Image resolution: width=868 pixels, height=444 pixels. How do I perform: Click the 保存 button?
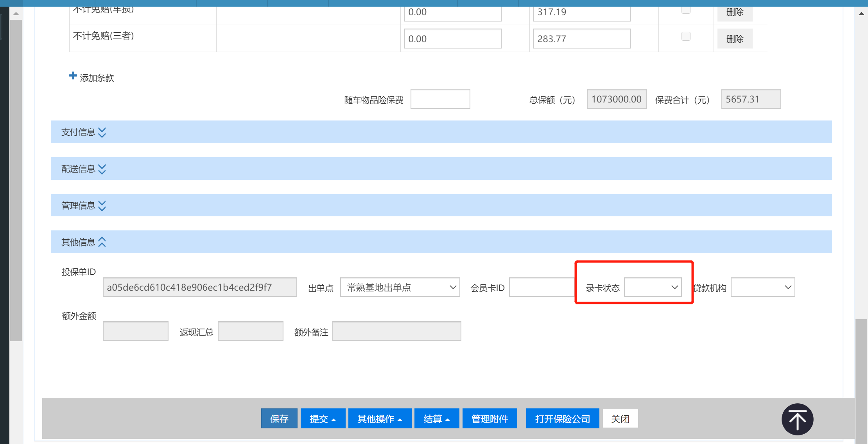[279, 419]
